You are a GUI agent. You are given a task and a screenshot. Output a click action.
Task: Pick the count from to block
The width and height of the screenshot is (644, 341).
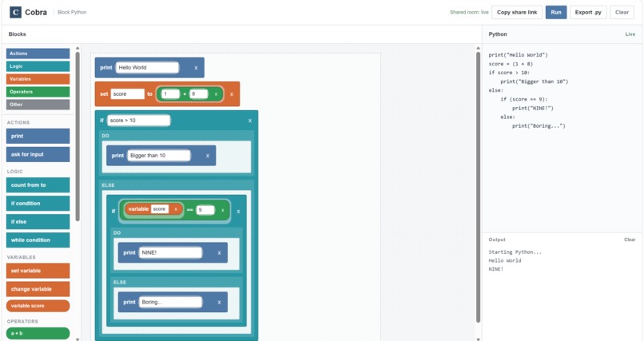tap(38, 185)
